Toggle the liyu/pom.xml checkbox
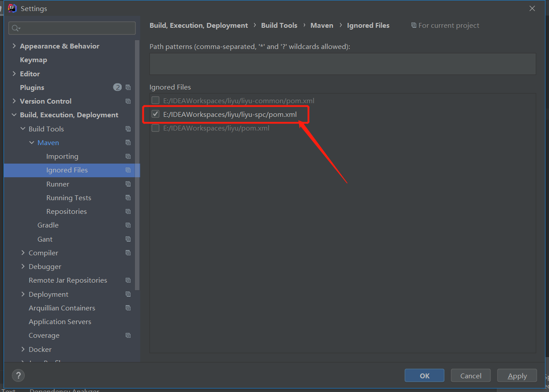 pos(155,128)
